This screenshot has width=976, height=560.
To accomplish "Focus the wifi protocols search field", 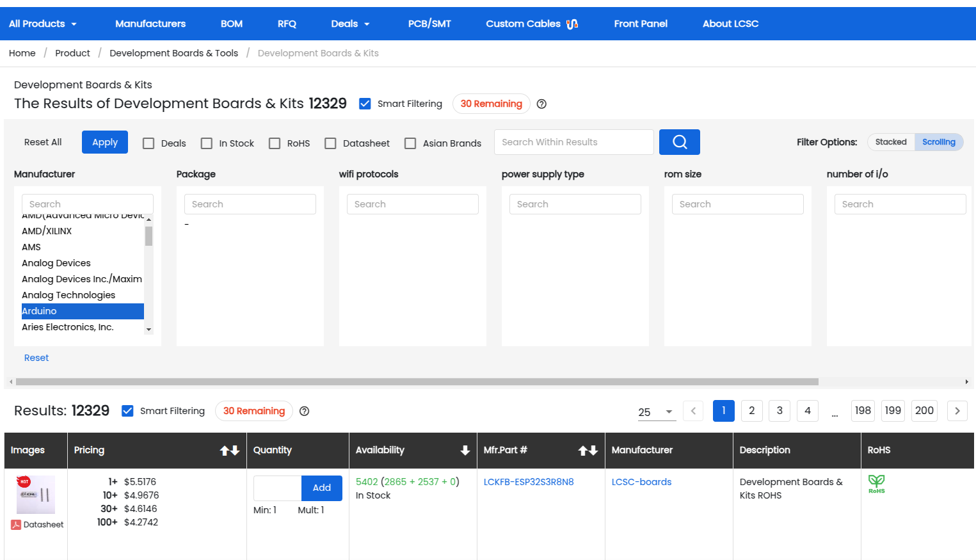I will (x=413, y=204).
